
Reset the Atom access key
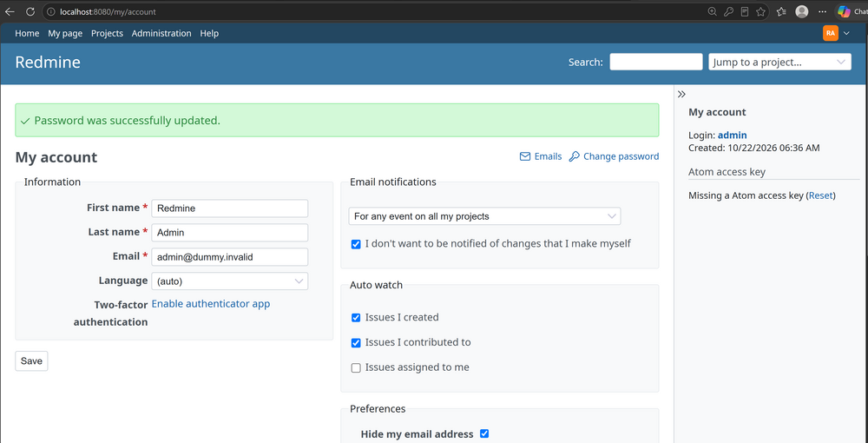click(820, 195)
